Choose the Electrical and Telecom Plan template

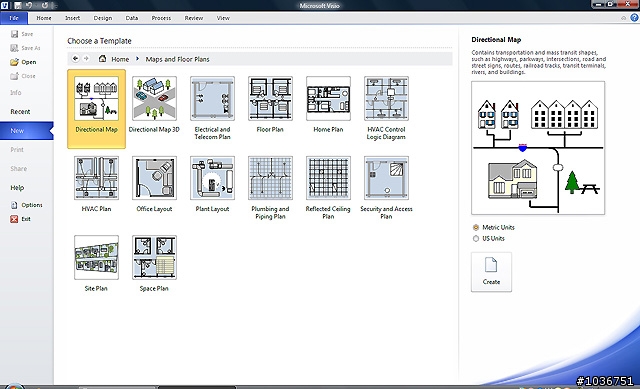tap(212, 108)
